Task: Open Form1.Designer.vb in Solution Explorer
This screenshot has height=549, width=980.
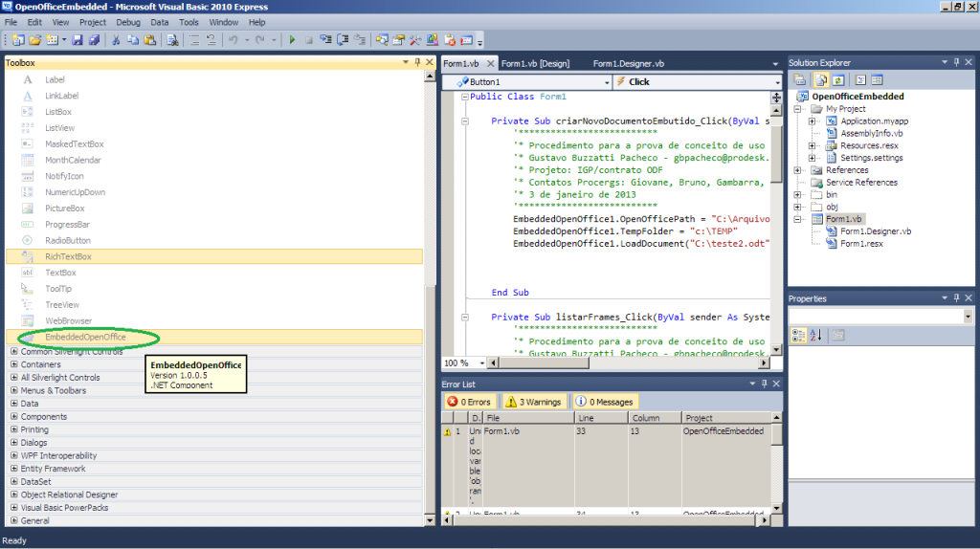Action: click(875, 231)
